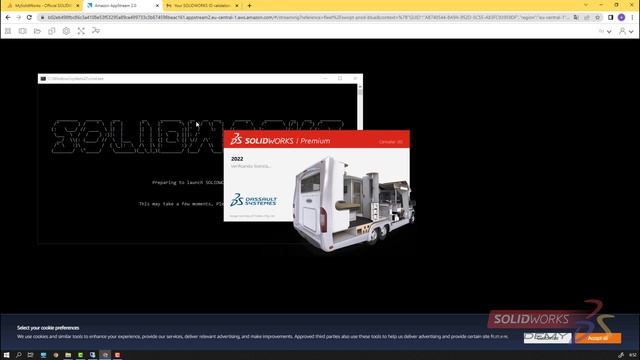Bookmark this page with star icon

(x=598, y=18)
